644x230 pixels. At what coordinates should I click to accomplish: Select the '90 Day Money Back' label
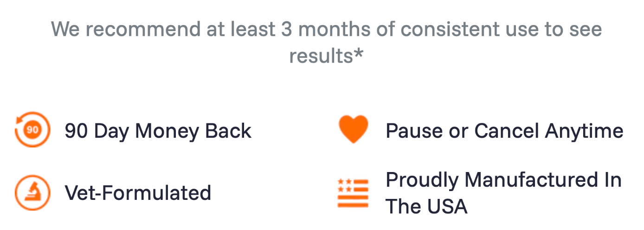pos(158,131)
